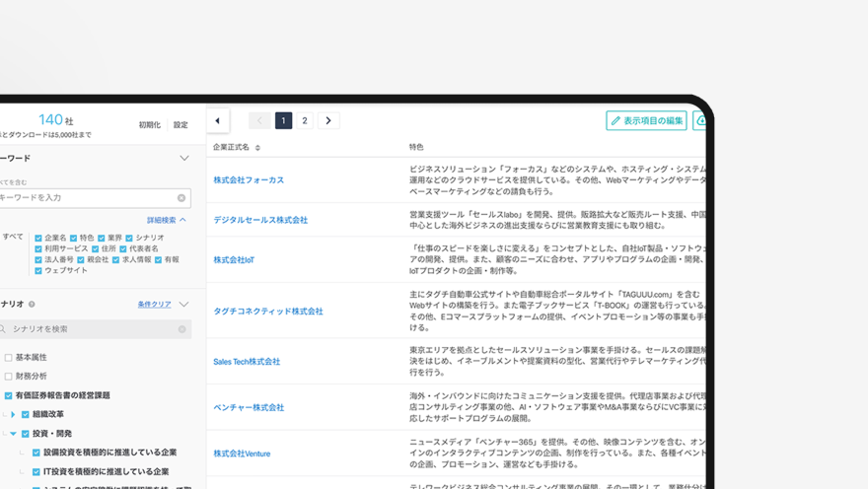Open the help icon next to the シナリオ heading
Viewport: 868px width, 489px height.
32,305
